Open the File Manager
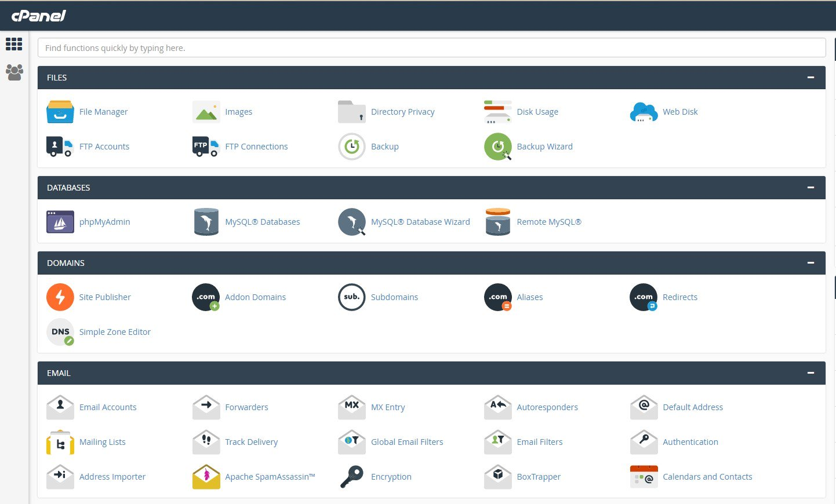The image size is (836, 504). (103, 111)
